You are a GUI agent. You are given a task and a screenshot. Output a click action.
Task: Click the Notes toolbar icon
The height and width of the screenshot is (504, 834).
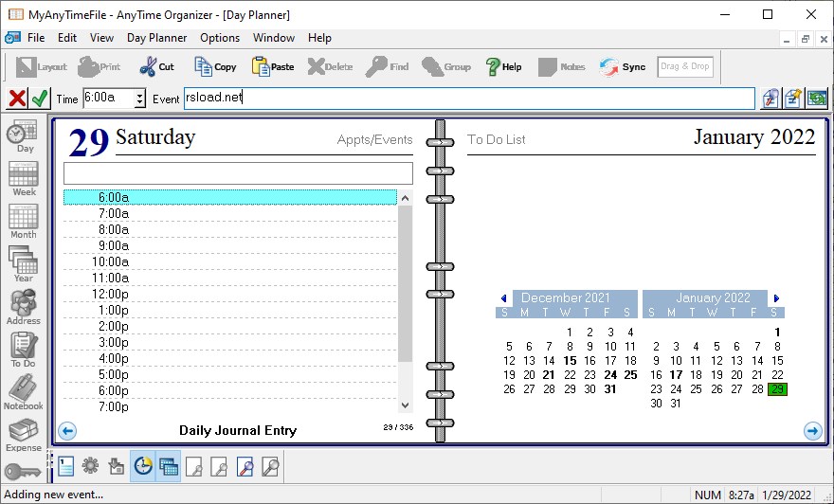[548, 67]
